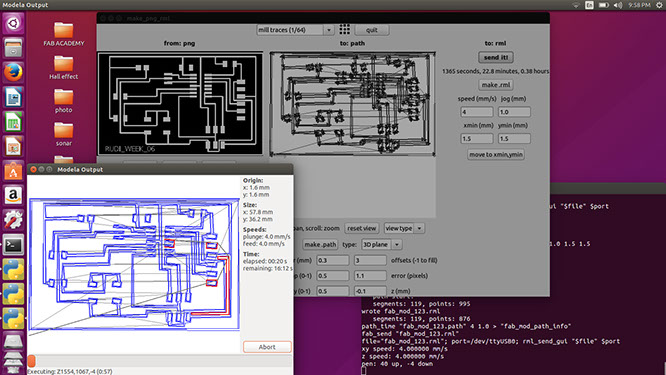
Task: Click the z (mm) field showing -0.1
Action: pos(370,291)
